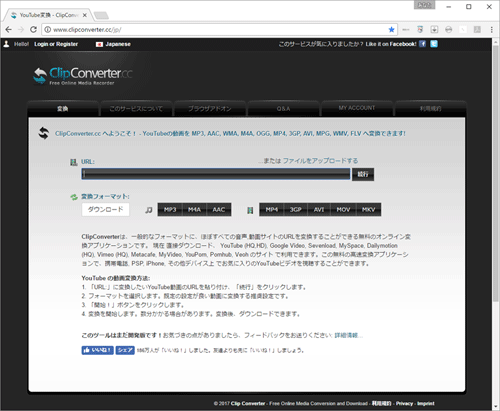Viewport: 500px width, 411px height.
Task: Click the Facebook icon in top bar
Action: (422, 44)
